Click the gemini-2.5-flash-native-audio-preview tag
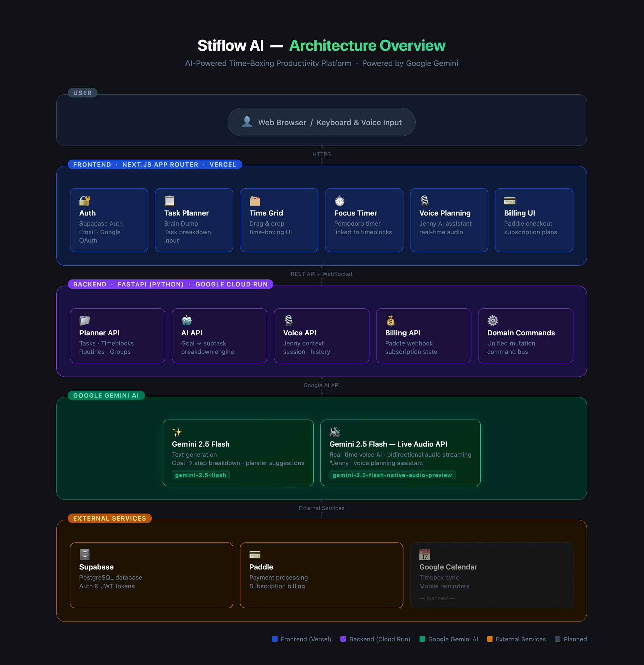 pos(392,475)
